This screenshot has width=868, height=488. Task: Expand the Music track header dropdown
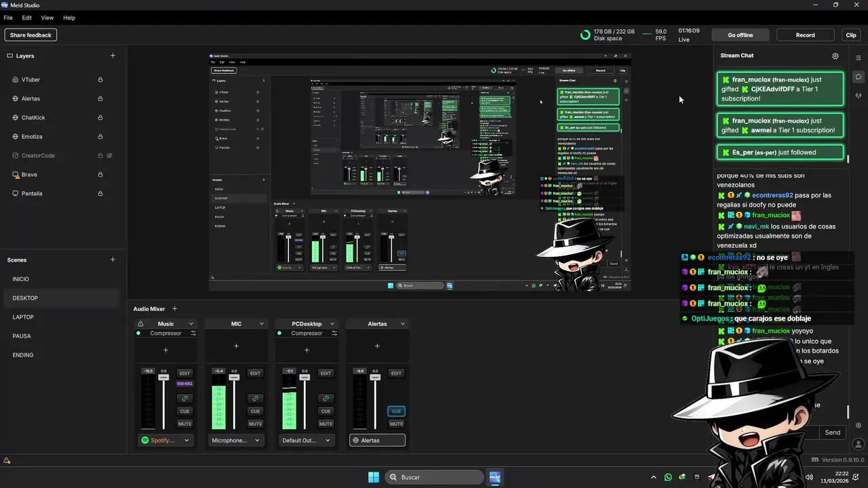click(x=191, y=324)
